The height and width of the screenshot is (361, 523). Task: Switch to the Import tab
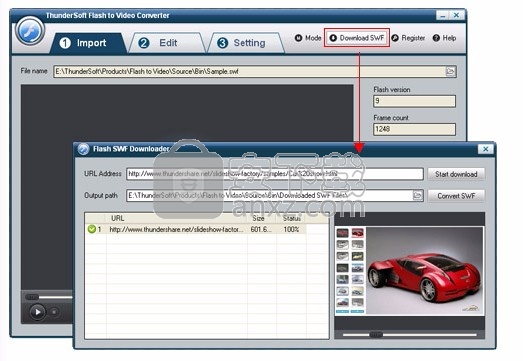click(x=88, y=43)
